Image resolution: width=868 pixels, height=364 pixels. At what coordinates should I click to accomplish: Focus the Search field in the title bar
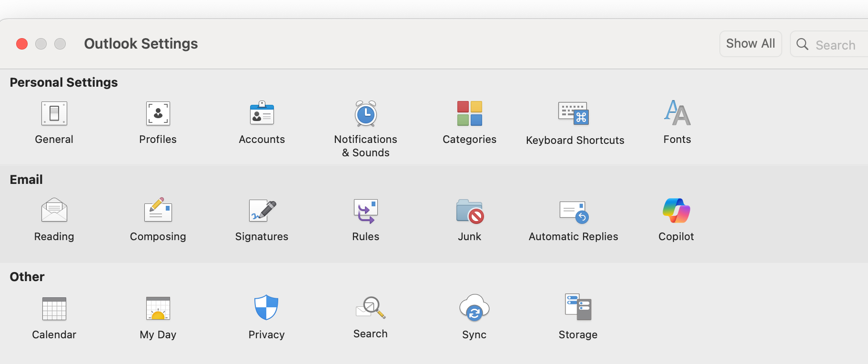[x=829, y=44]
